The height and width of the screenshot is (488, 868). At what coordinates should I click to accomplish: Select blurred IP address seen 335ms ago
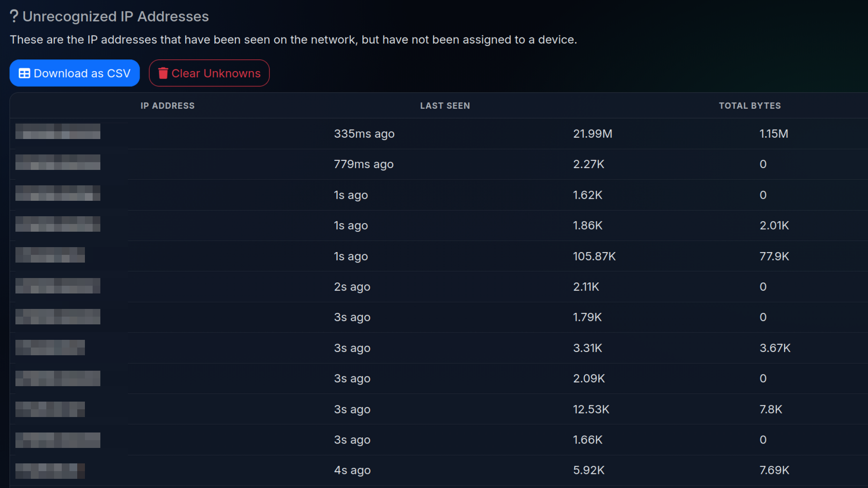click(x=58, y=131)
